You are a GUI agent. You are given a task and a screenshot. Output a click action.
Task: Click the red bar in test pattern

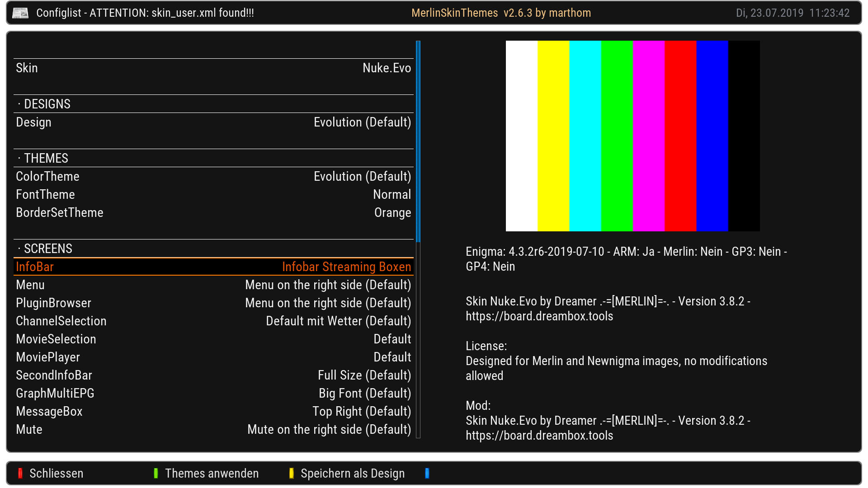click(x=680, y=136)
